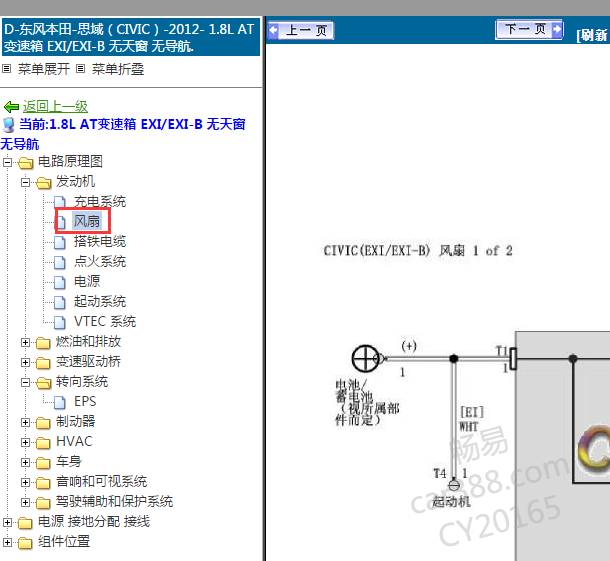610x561 pixels.
Task: Click the 起动系统 document icon
Action: tap(60, 302)
